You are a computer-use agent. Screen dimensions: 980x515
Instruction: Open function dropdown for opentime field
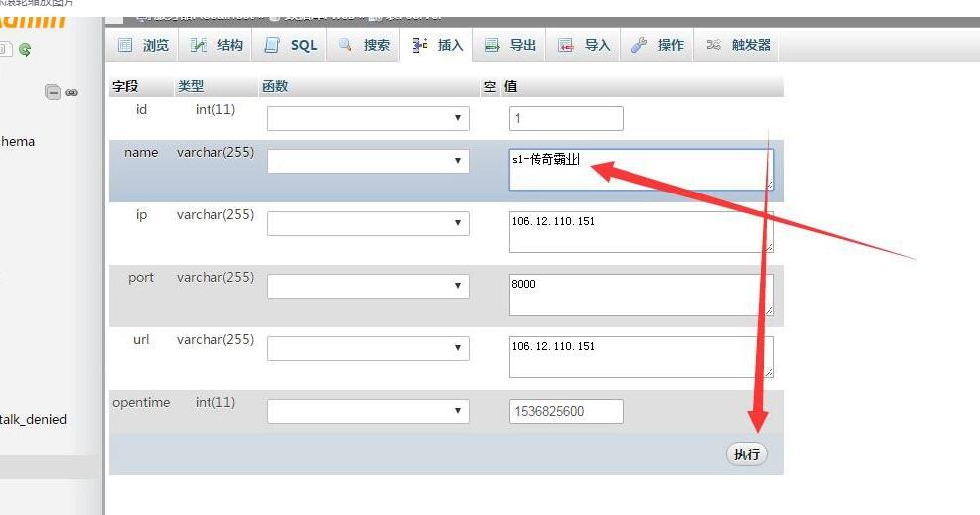[367, 411]
